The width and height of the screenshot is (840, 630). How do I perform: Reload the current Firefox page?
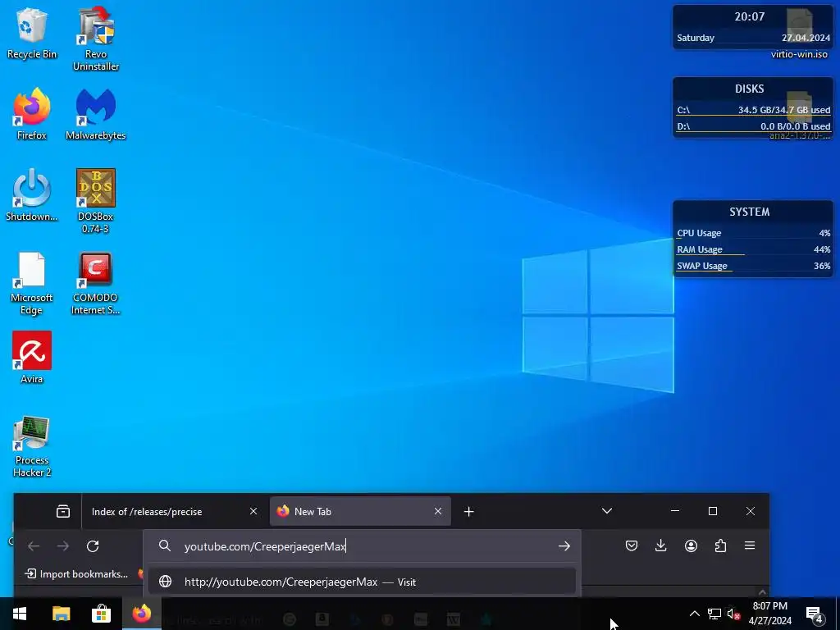(x=93, y=546)
